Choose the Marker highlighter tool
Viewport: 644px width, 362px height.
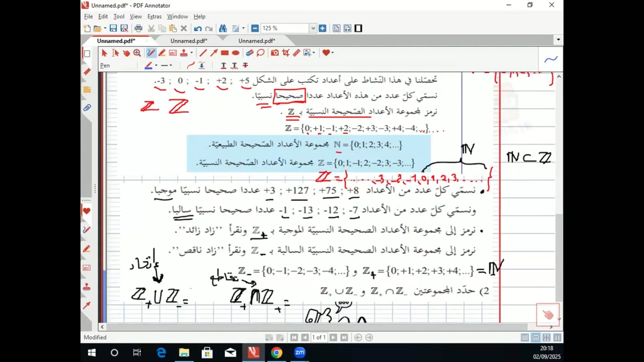tap(162, 53)
